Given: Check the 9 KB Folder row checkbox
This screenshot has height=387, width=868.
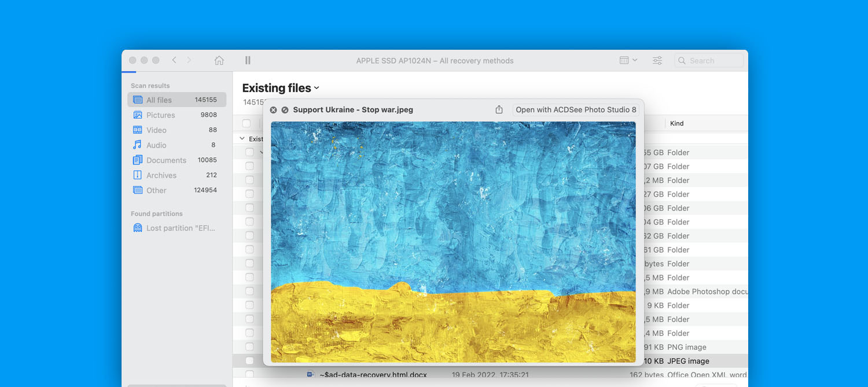Looking at the screenshot, I should click(249, 305).
